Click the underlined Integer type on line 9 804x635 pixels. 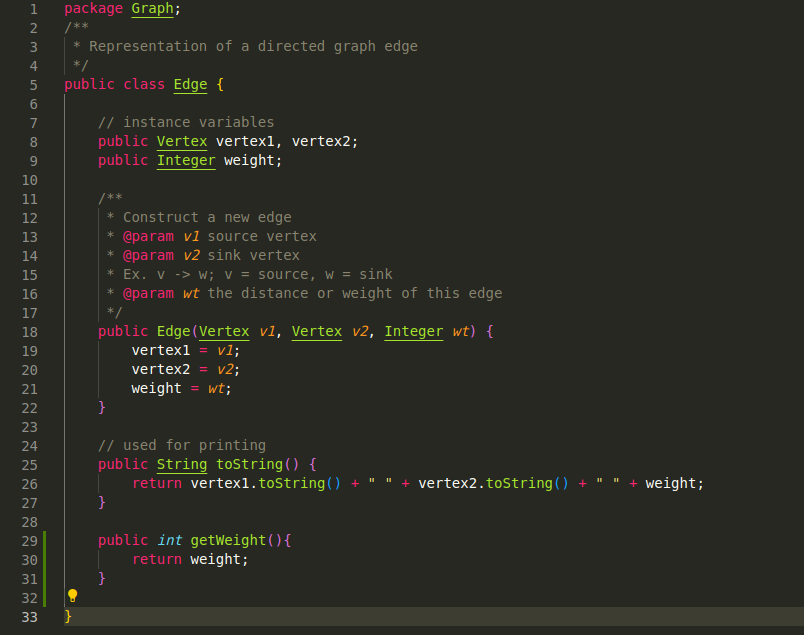(x=185, y=160)
